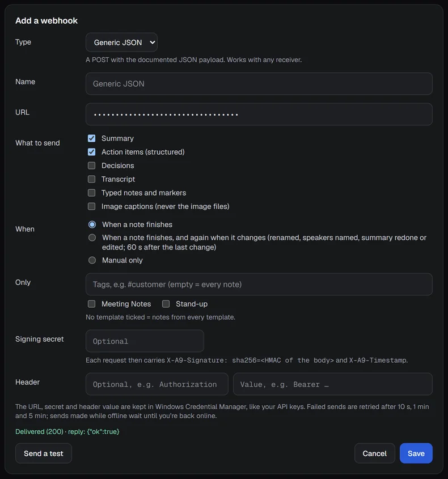Enable the Image captions checkbox

91,206
